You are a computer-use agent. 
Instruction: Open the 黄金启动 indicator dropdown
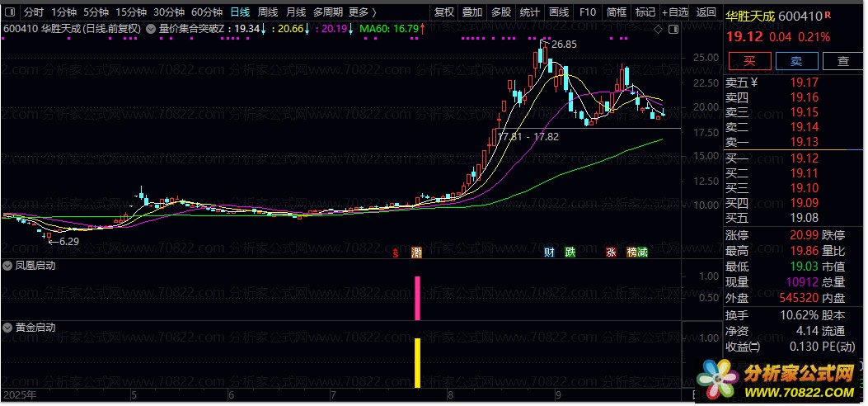tap(7, 328)
